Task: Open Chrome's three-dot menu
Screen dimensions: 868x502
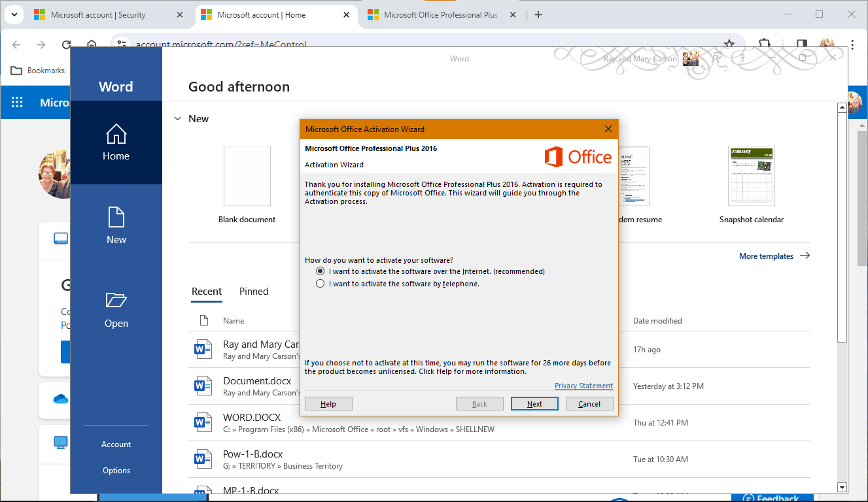Action: point(852,44)
